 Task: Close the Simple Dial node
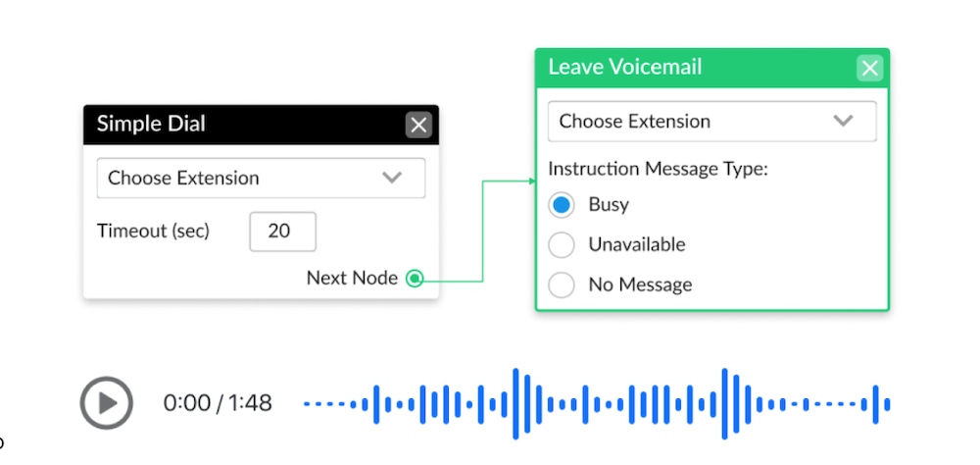pyautogui.click(x=418, y=125)
